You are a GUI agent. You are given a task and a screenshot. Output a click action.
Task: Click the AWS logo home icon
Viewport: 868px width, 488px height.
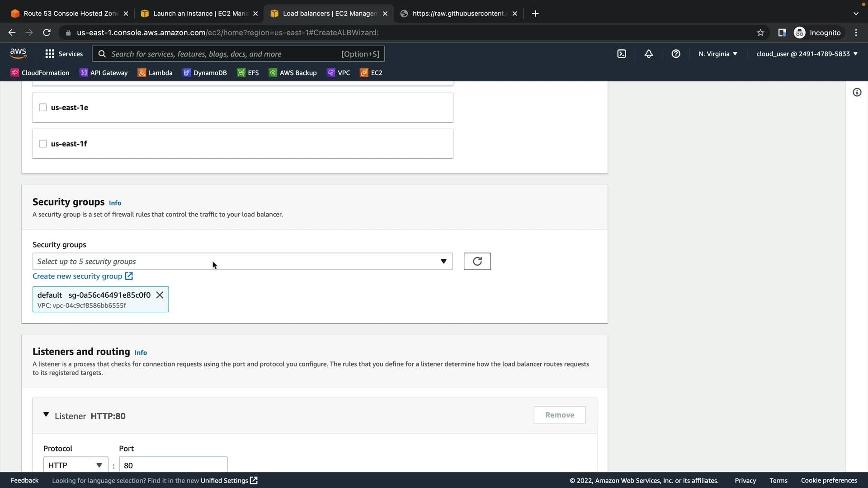coord(18,53)
